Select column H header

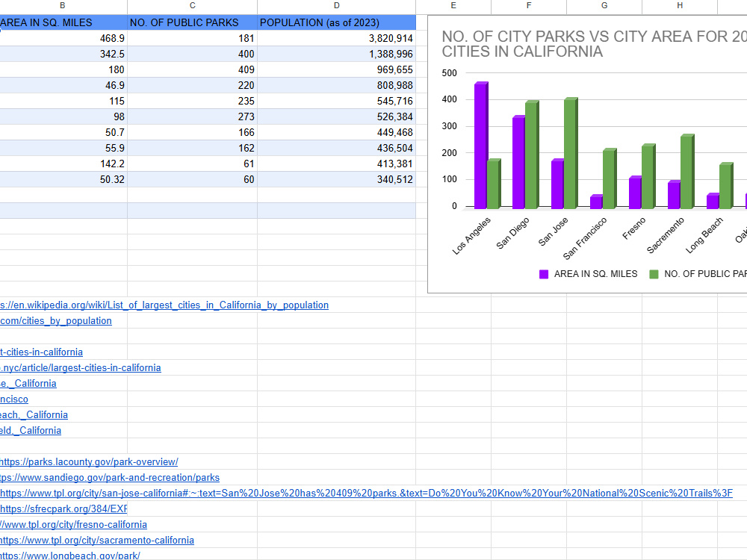(679, 6)
